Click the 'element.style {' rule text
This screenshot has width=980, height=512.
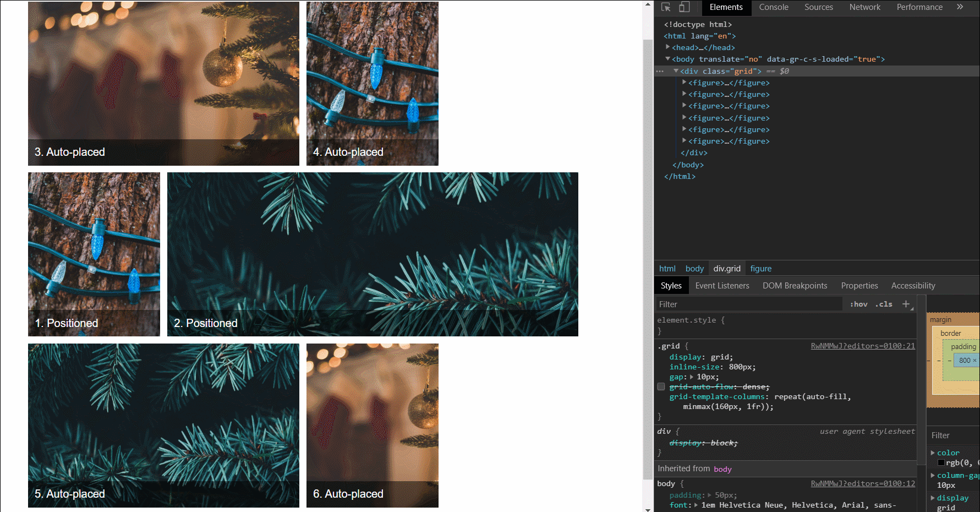pyautogui.click(x=691, y=320)
